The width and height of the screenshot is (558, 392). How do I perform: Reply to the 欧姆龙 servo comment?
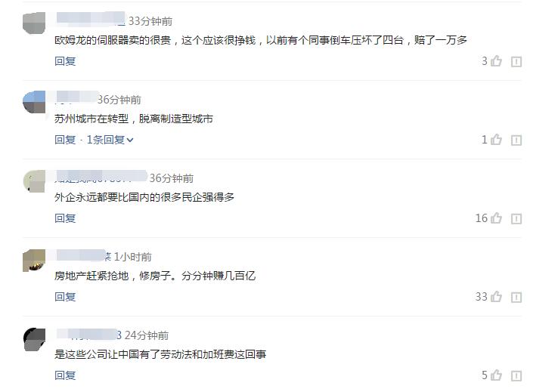(x=65, y=61)
